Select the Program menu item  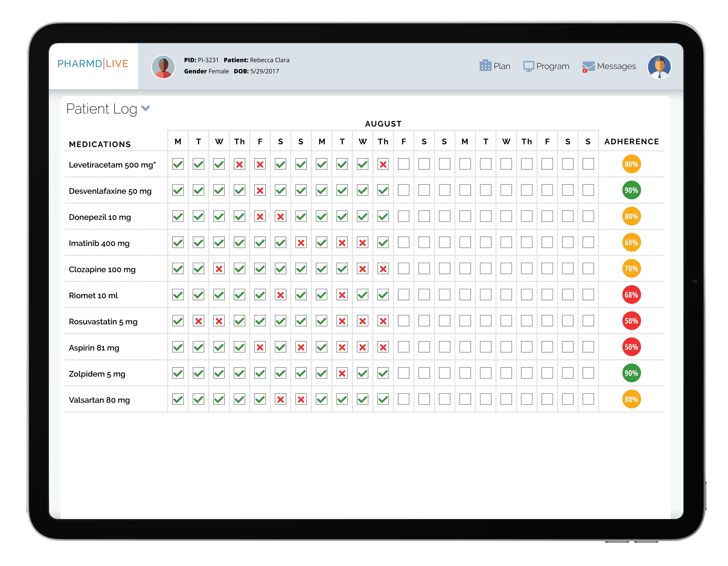coord(553,66)
